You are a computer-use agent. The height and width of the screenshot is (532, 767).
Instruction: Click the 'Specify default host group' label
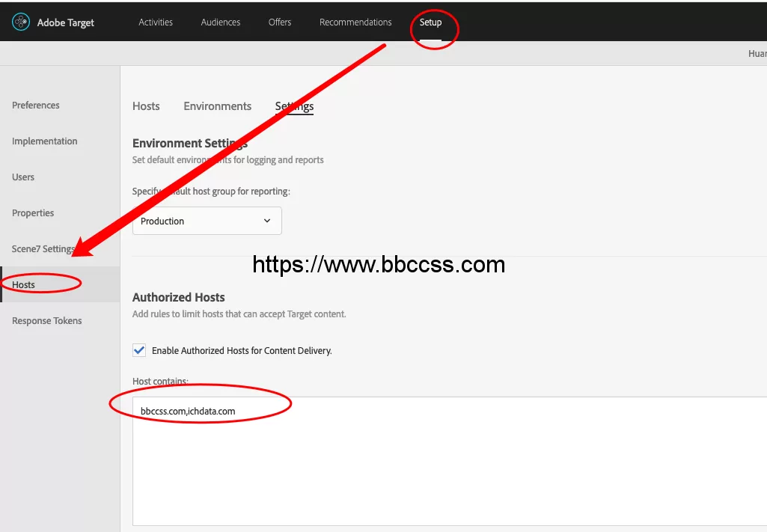pos(211,192)
